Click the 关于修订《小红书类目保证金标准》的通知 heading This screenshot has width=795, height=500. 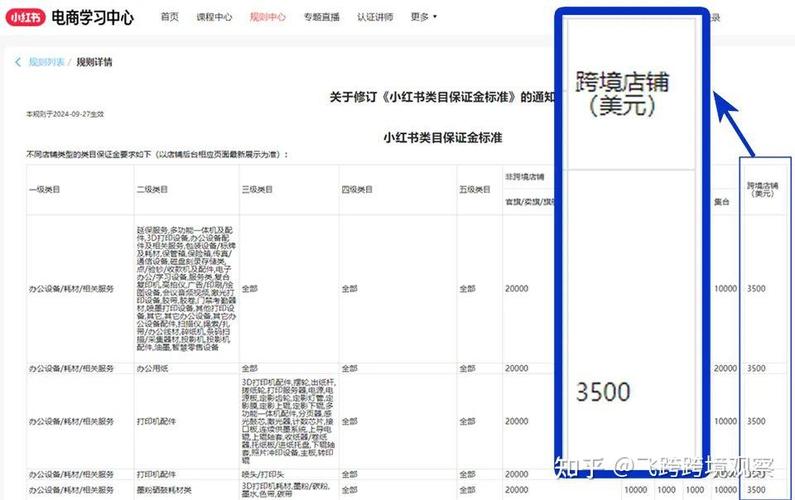[x=442, y=96]
